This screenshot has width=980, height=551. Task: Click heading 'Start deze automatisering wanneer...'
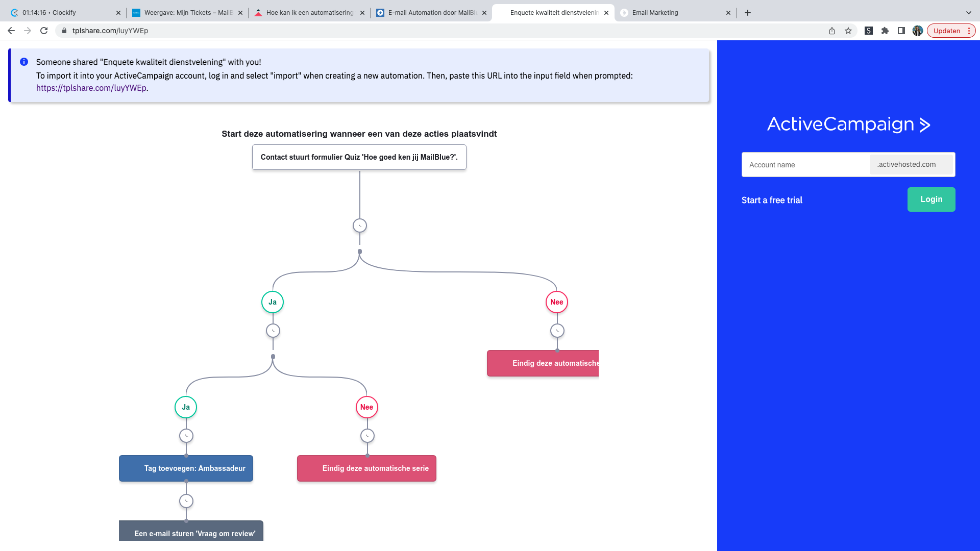click(359, 134)
